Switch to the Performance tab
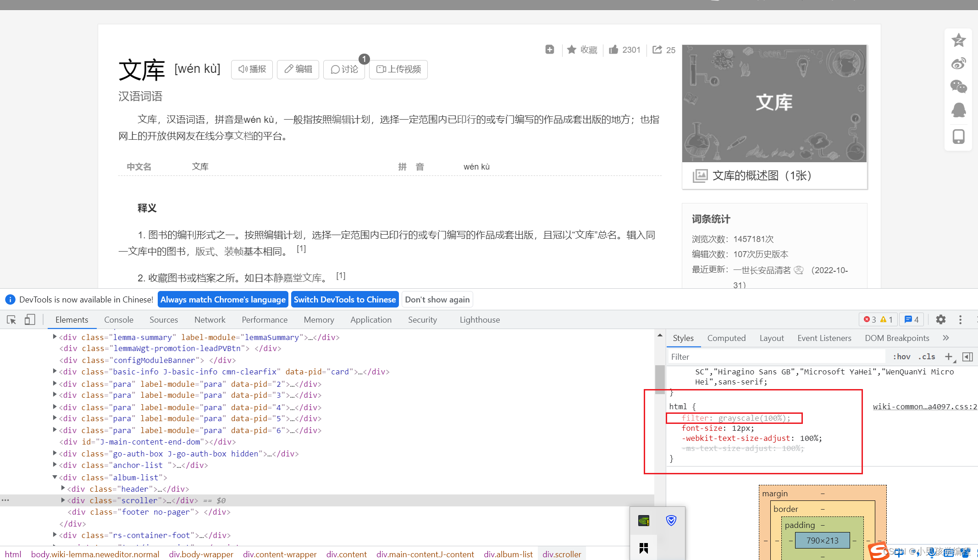Viewport: 978px width, 560px height. [265, 320]
